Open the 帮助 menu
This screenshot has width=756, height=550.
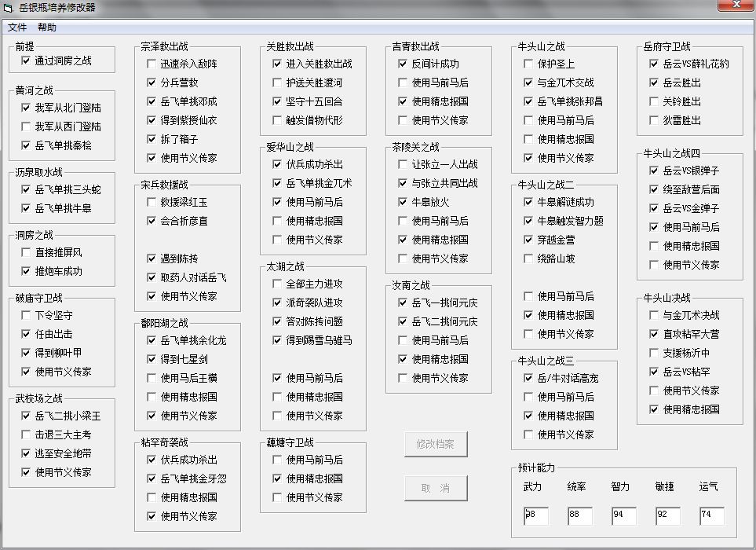[47, 27]
